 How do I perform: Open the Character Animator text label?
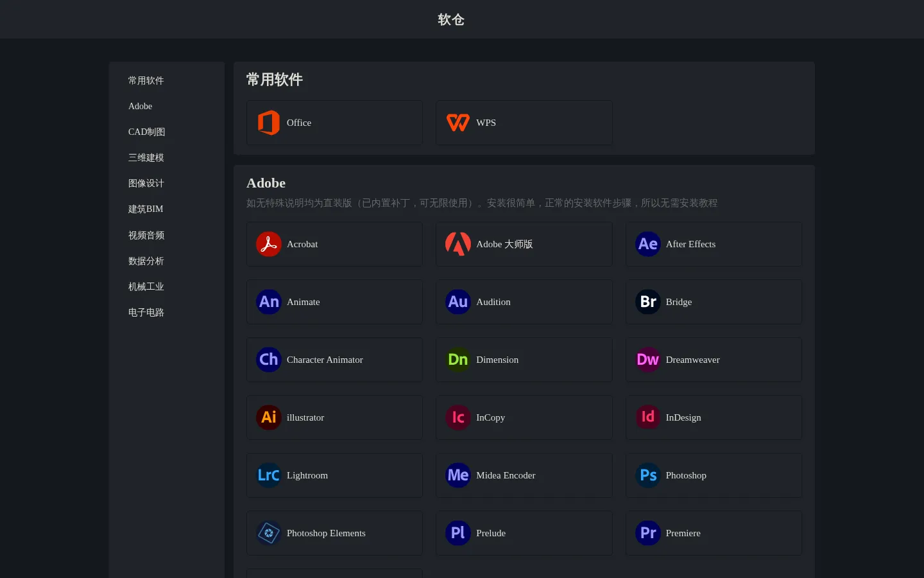pyautogui.click(x=325, y=360)
